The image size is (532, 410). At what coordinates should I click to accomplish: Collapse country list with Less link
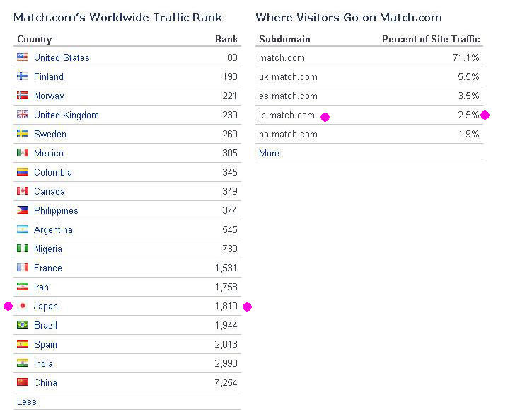tap(26, 402)
